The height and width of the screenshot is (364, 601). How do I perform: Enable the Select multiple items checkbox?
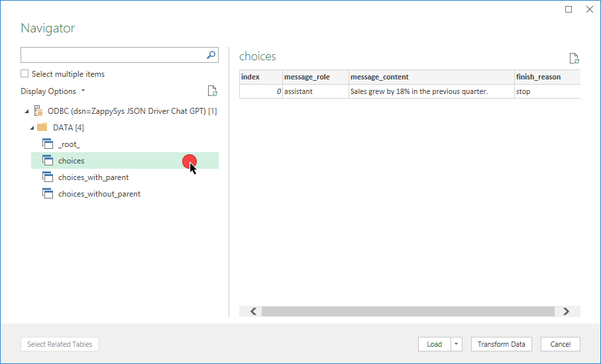coord(25,74)
